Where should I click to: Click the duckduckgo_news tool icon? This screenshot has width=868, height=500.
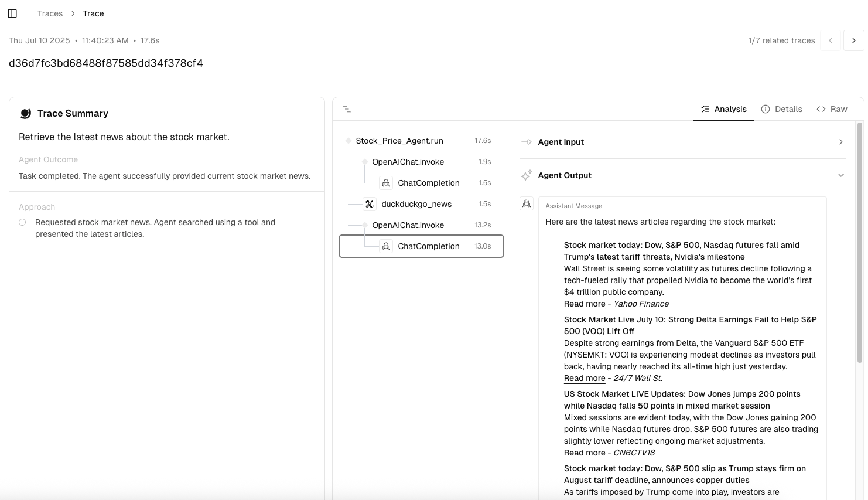(x=370, y=204)
